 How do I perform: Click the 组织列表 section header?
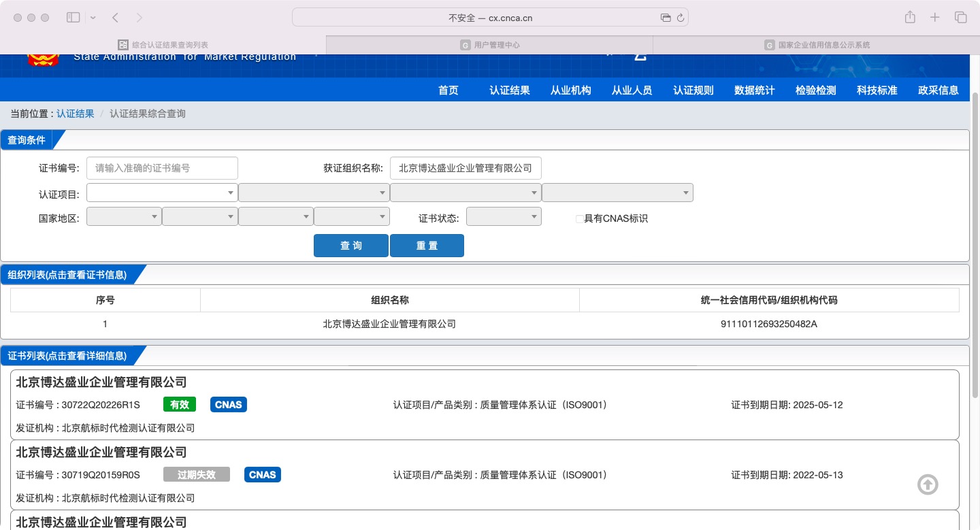(68, 275)
